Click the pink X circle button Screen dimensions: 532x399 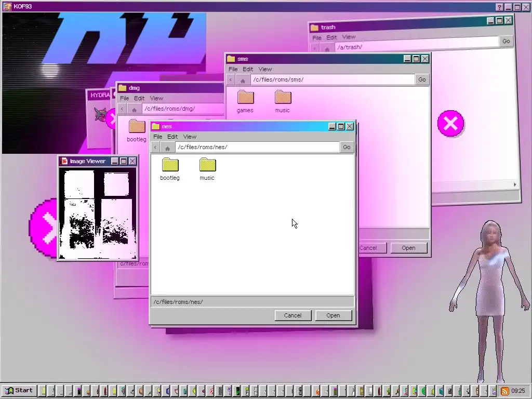point(450,124)
